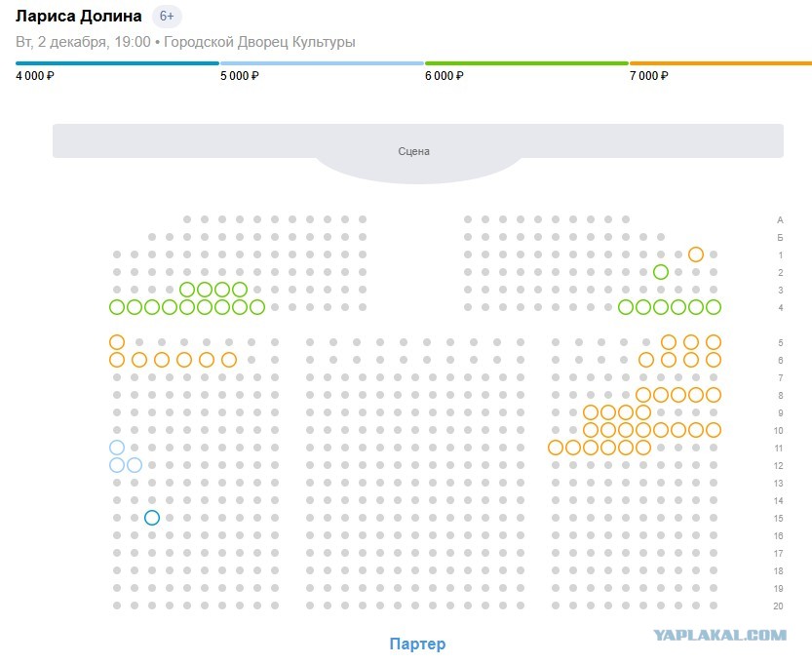
Task: Open the Партер section link
Action: [x=417, y=644]
